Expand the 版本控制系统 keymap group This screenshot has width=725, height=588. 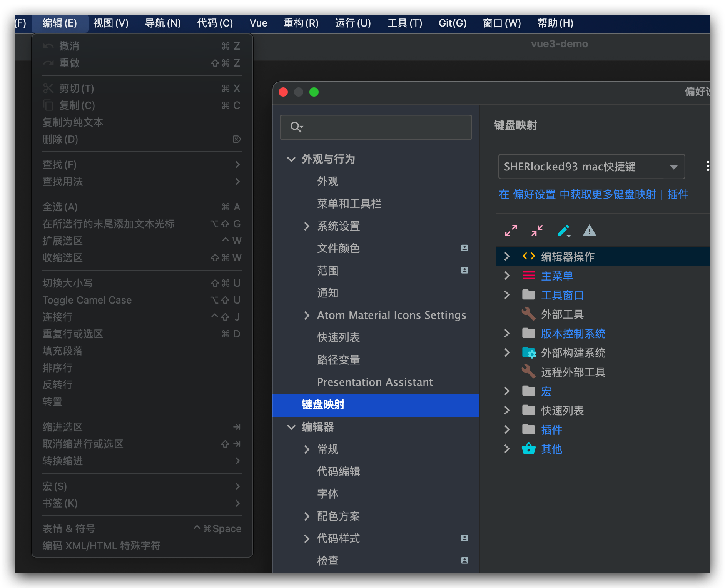point(507,333)
